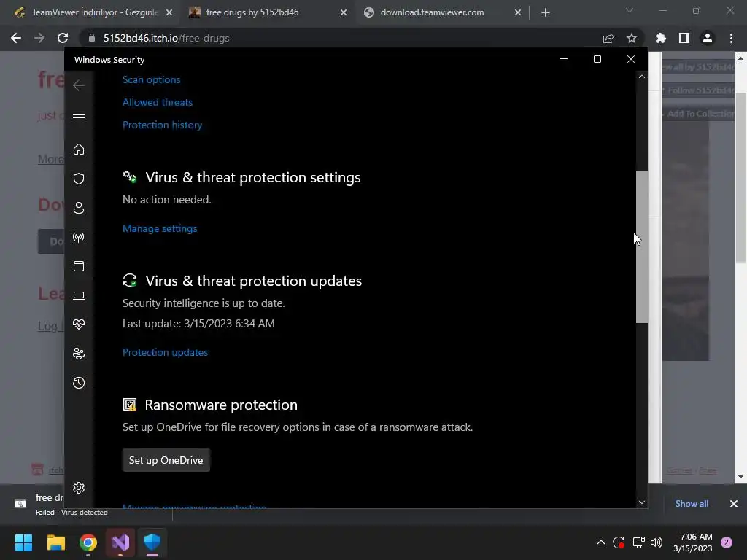Click Windows Security scrollbar thumb
This screenshot has height=560, width=747.
point(642,246)
